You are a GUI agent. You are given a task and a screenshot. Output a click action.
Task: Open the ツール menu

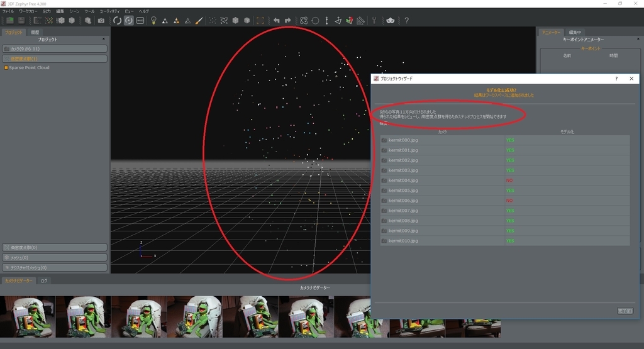tap(89, 11)
